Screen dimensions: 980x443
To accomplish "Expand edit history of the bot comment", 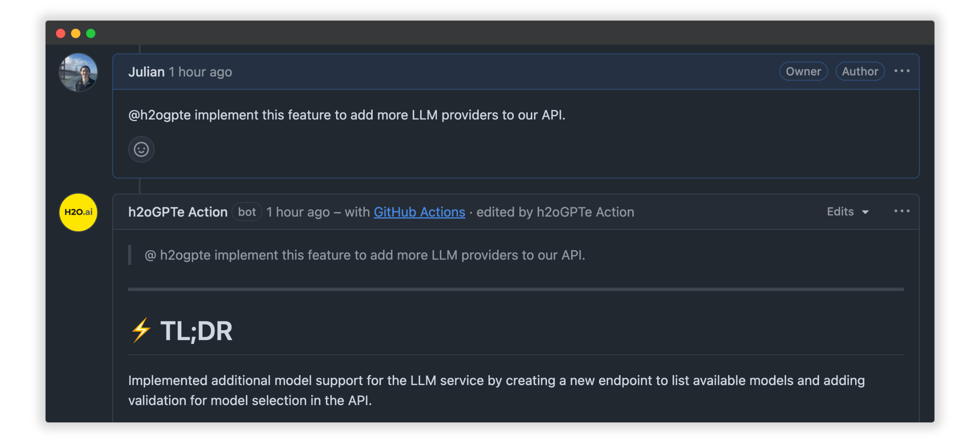I will click(847, 212).
